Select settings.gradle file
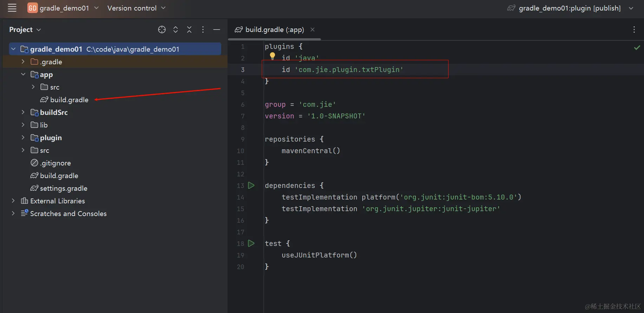644x313 pixels. (x=59, y=188)
